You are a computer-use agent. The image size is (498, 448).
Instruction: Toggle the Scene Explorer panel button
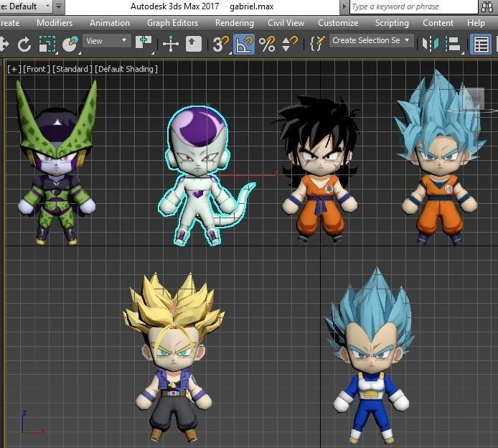point(481,44)
